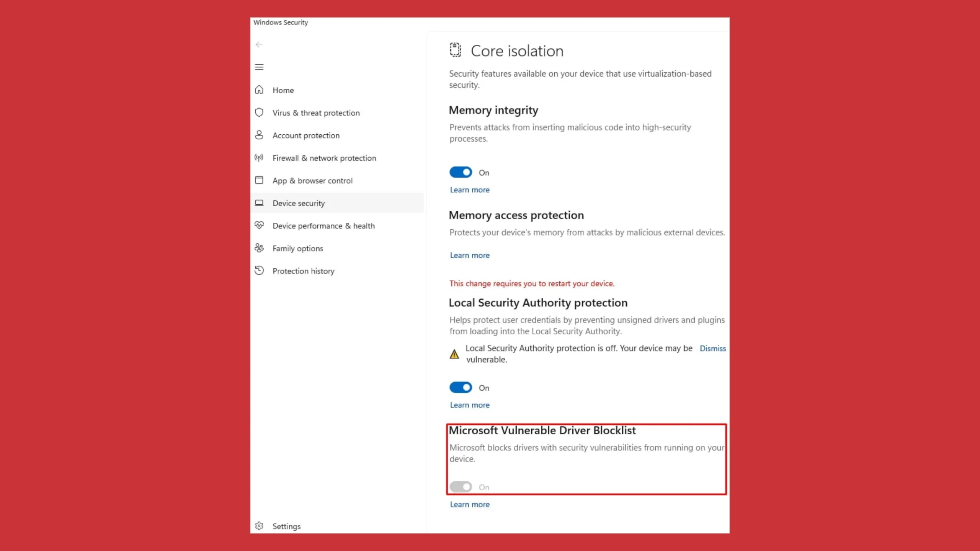The image size is (980, 551).
Task: Click the Memory access protection heading
Action: point(516,215)
